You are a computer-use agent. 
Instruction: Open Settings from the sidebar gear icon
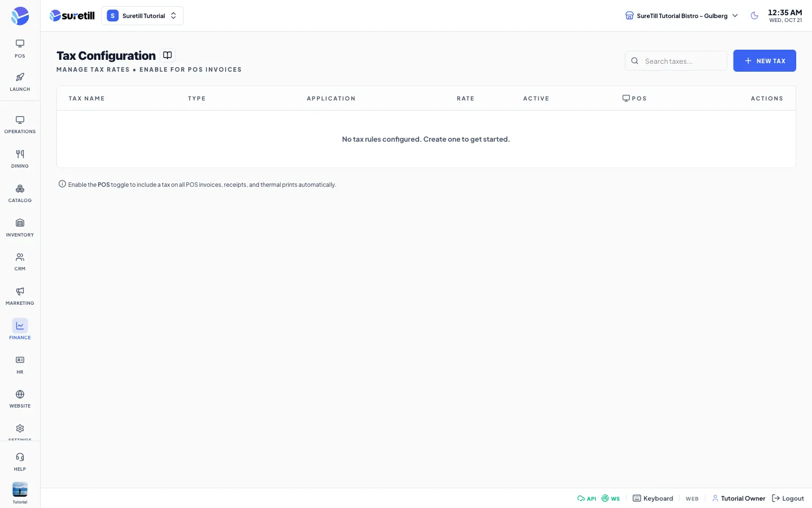[20, 430]
